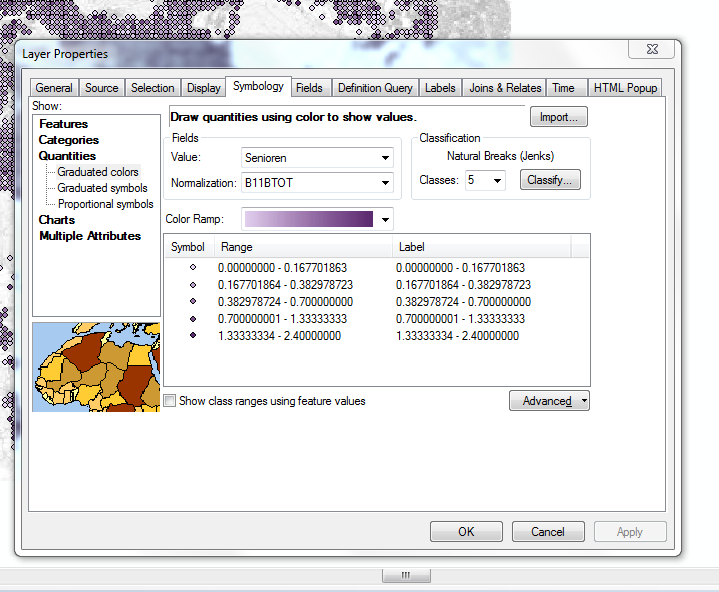Click the symbol for the 0.70 - 1.33 class
Screen dimensions: 719x592
point(192,319)
